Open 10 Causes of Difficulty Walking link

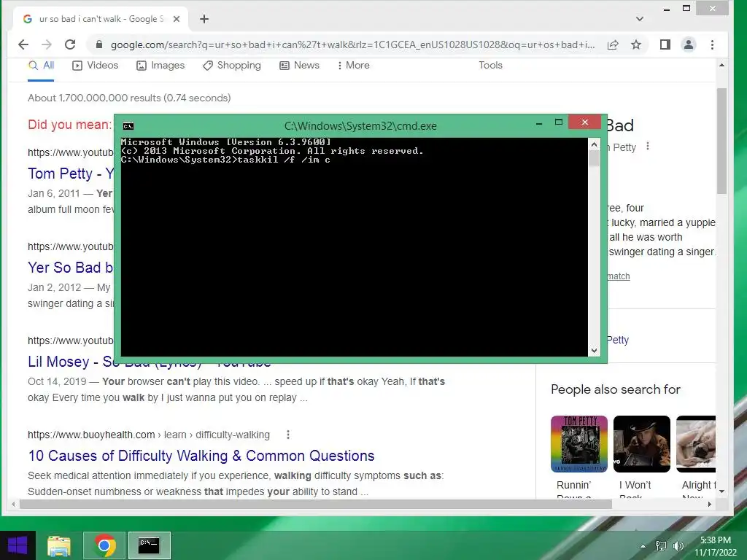201,456
